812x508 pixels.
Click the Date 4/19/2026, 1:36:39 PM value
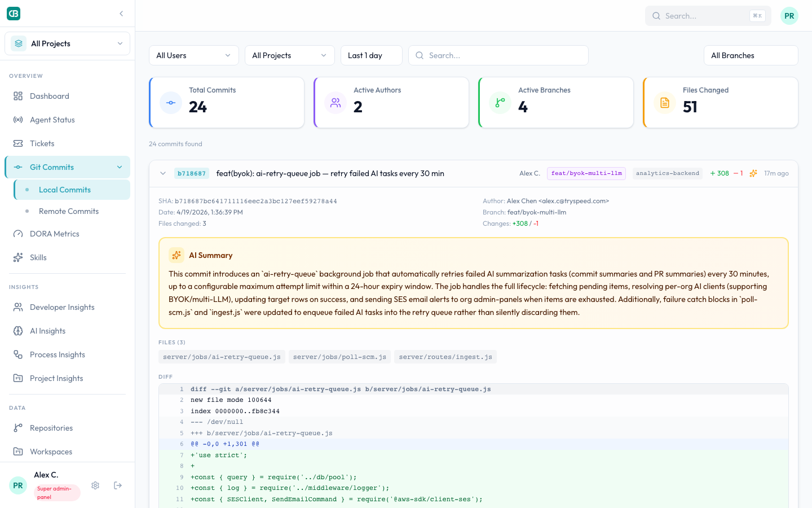210,212
